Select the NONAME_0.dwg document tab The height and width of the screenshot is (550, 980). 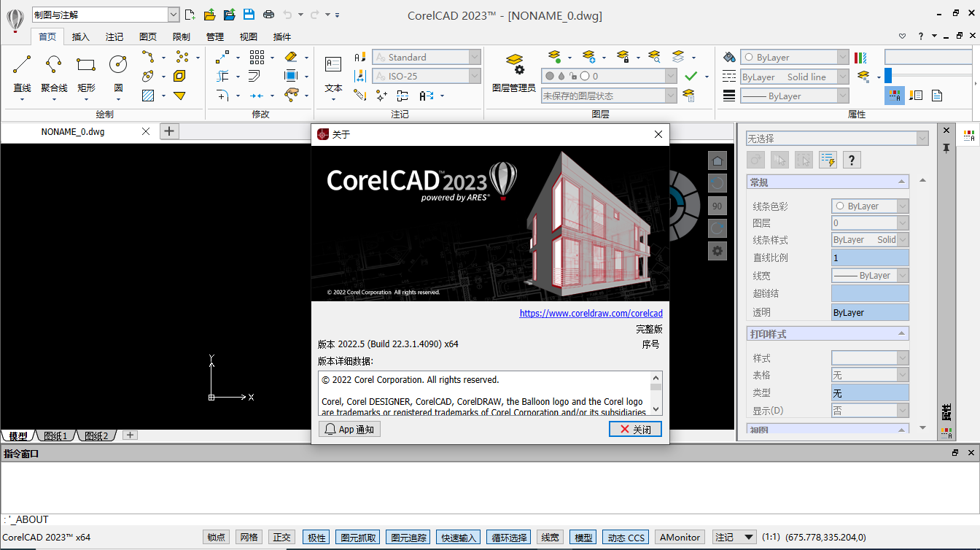point(73,132)
